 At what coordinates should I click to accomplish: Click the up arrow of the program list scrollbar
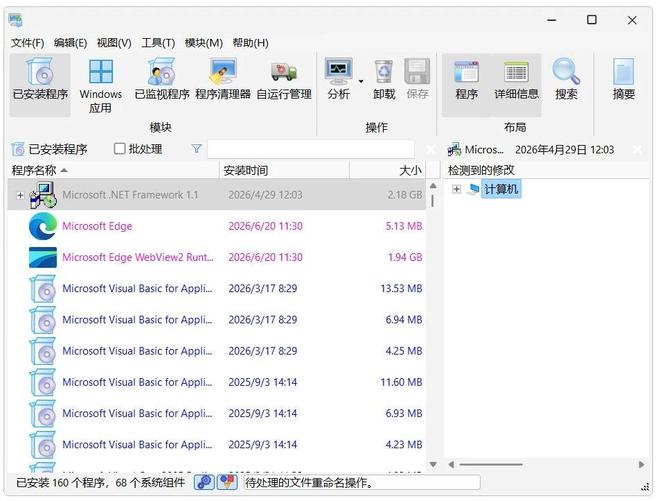click(433, 186)
